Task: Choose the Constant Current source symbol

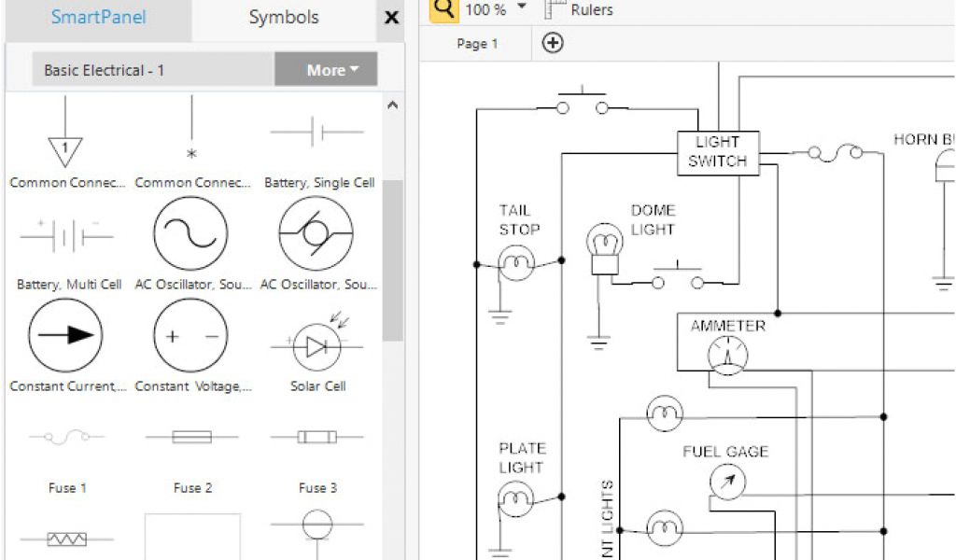Action: coord(66,336)
